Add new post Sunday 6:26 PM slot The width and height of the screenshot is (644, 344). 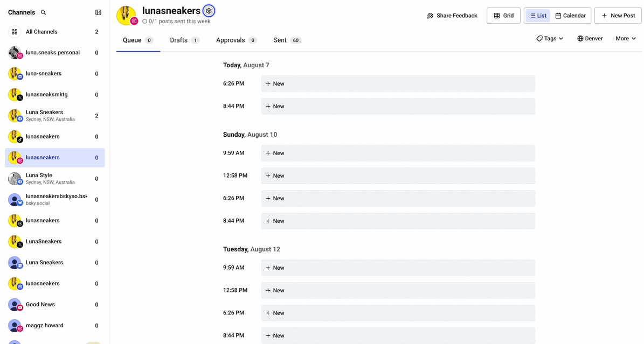click(398, 198)
